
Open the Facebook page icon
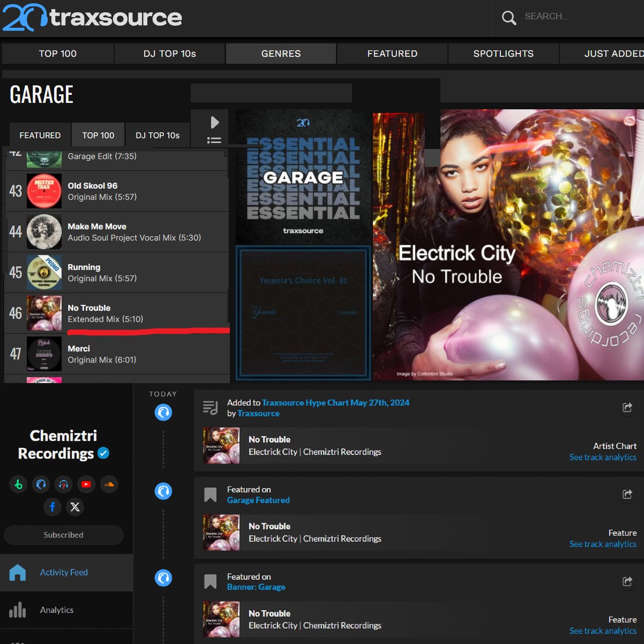[53, 507]
